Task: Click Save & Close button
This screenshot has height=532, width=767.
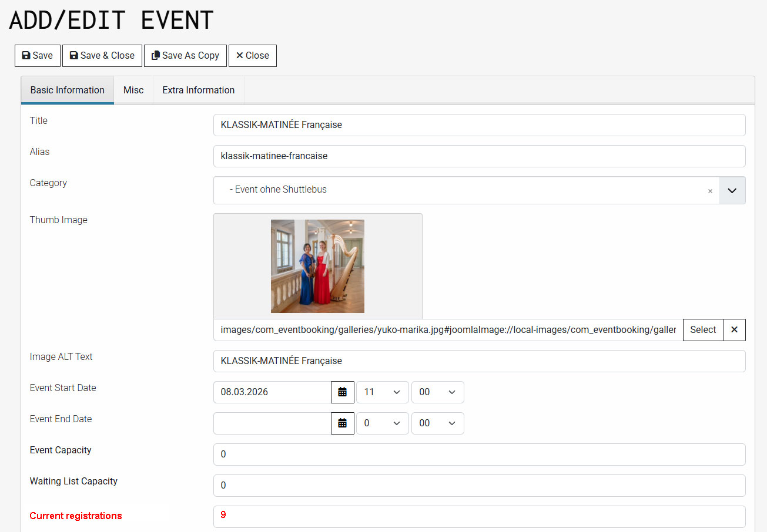Action: [x=102, y=56]
